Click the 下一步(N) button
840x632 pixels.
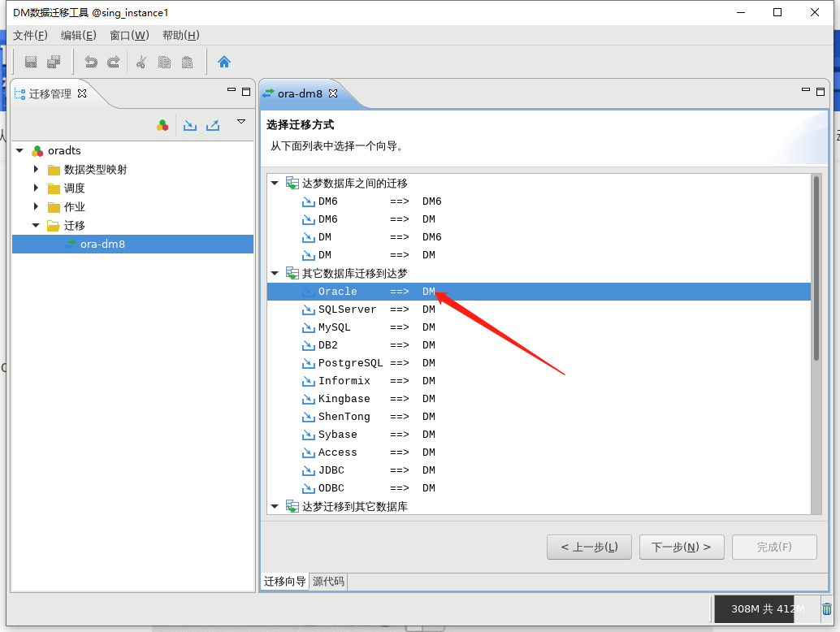[682, 547]
